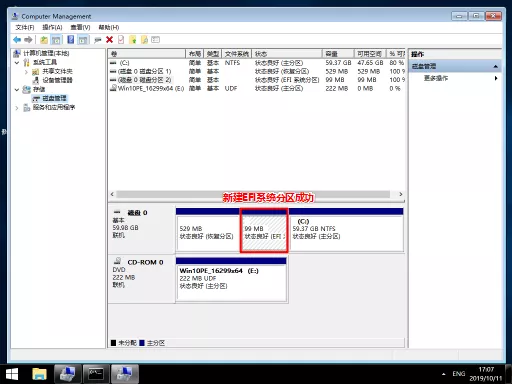Image resolution: width=512 pixels, height=384 pixels.
Task: Toggle the show/hide console tree icon
Action: [x=56, y=40]
